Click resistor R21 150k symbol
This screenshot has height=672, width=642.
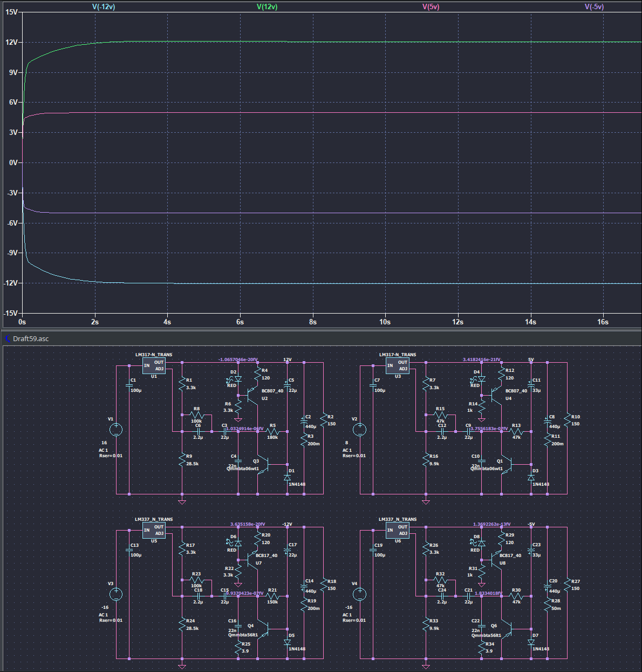272,596
